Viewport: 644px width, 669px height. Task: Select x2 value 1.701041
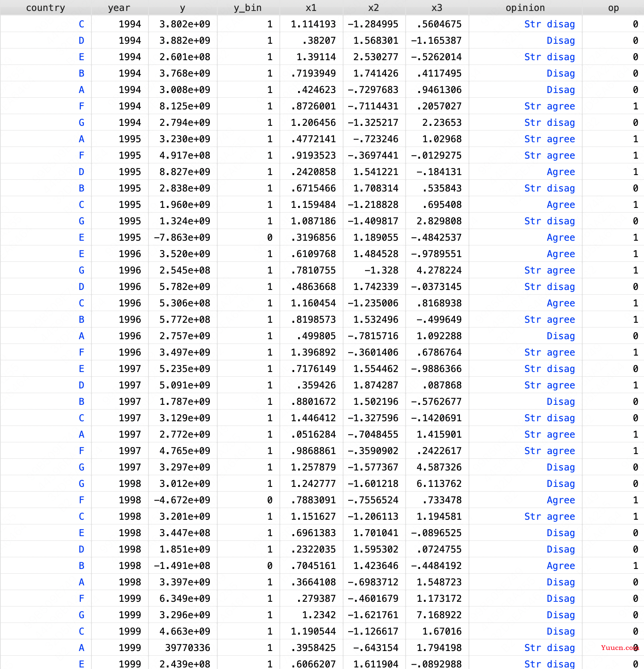[376, 533]
